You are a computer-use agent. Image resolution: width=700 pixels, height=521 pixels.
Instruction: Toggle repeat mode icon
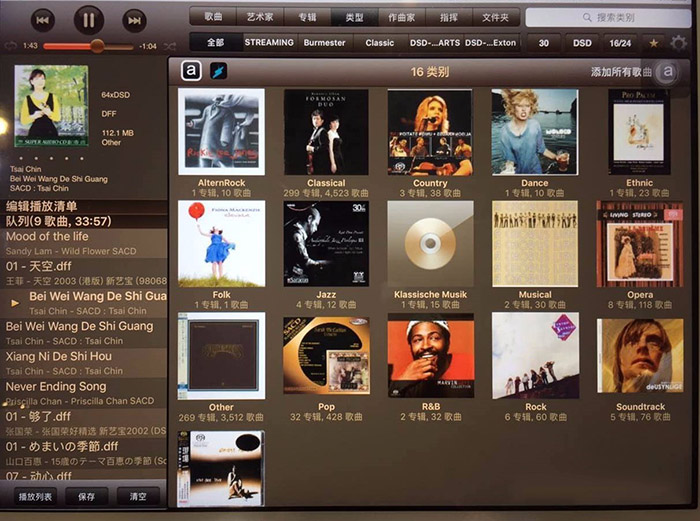tap(10, 46)
